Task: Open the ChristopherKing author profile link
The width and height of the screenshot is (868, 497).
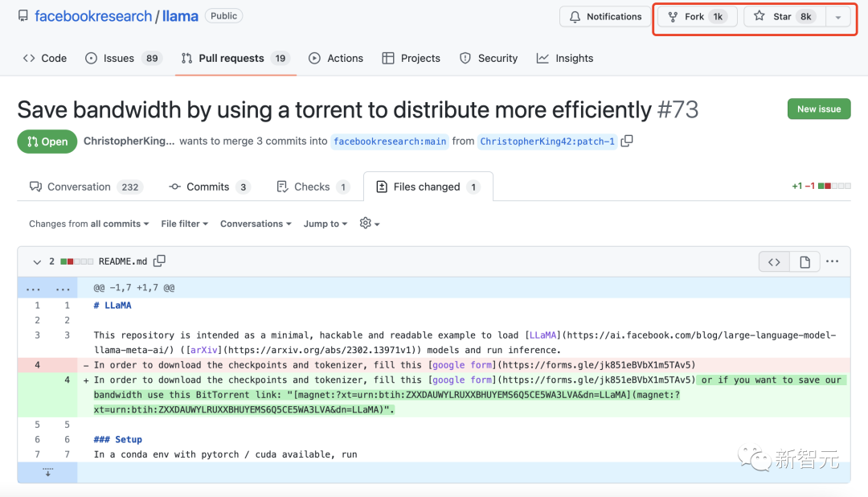Action: pos(129,141)
